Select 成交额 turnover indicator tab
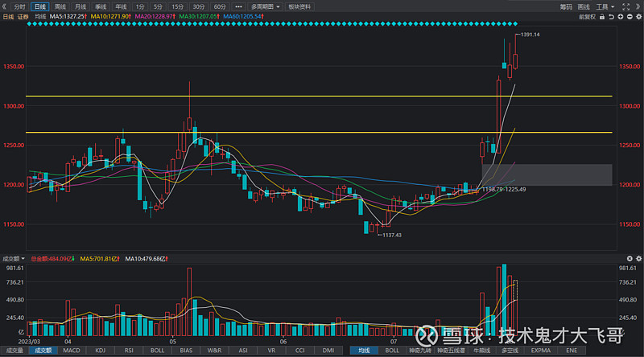Viewport: 644px width, 357px height. pyautogui.click(x=43, y=351)
